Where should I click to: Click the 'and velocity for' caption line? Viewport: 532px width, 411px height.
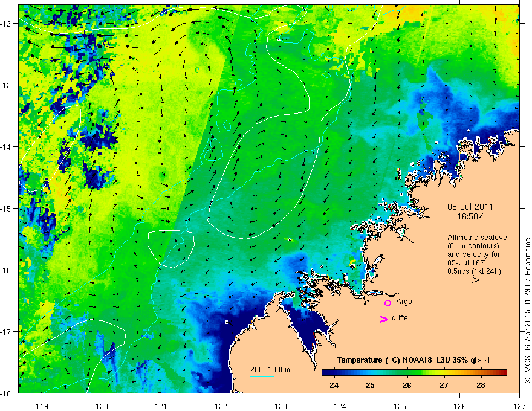coord(473,254)
